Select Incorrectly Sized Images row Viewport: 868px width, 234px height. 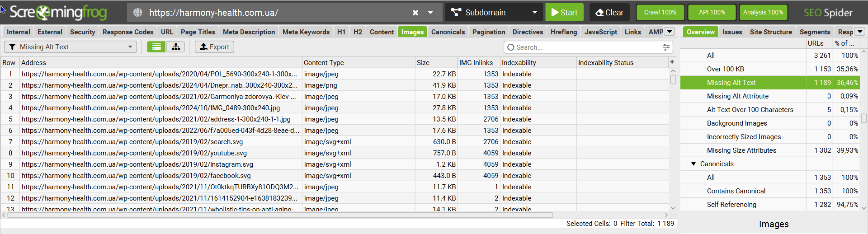(770, 137)
